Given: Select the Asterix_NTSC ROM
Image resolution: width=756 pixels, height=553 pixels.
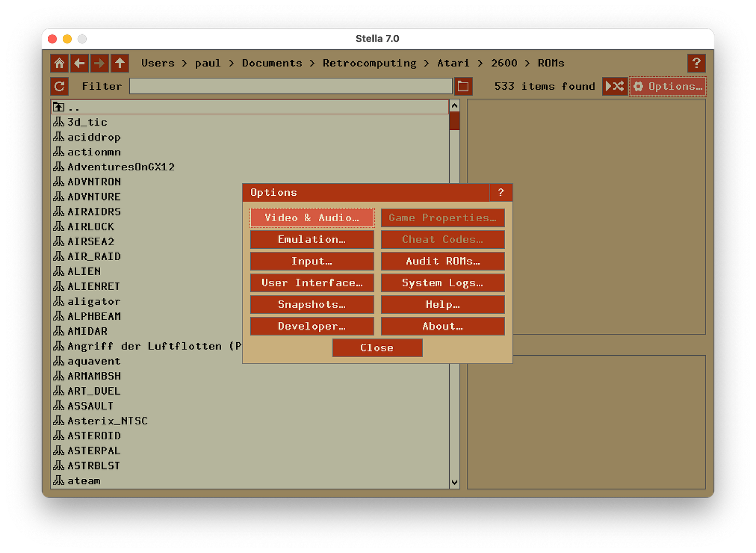Looking at the screenshot, I should pos(250,421).
